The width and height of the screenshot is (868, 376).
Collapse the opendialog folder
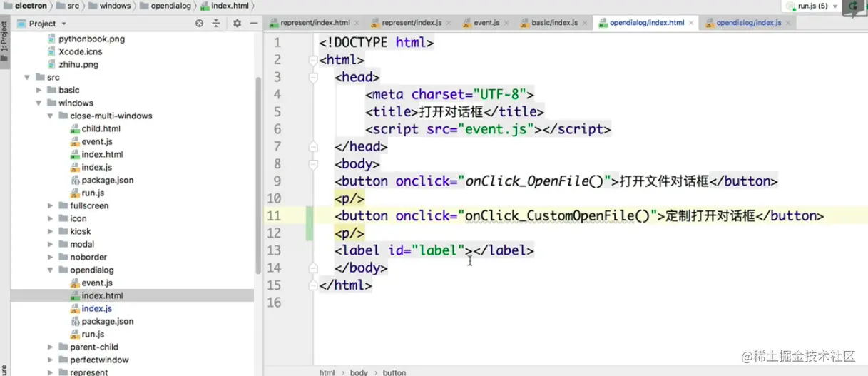[51, 270]
